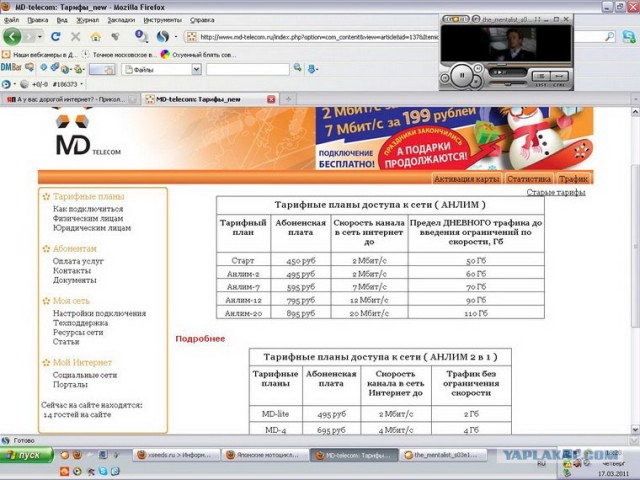Open the Настройки подключения link
Screen dimensions: 640x480
pyautogui.click(x=99, y=313)
